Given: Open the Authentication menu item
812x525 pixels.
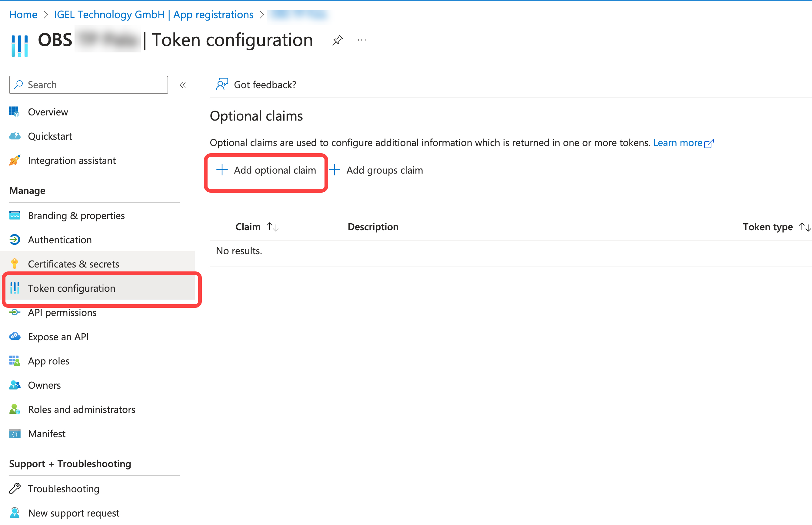Looking at the screenshot, I should coord(60,240).
